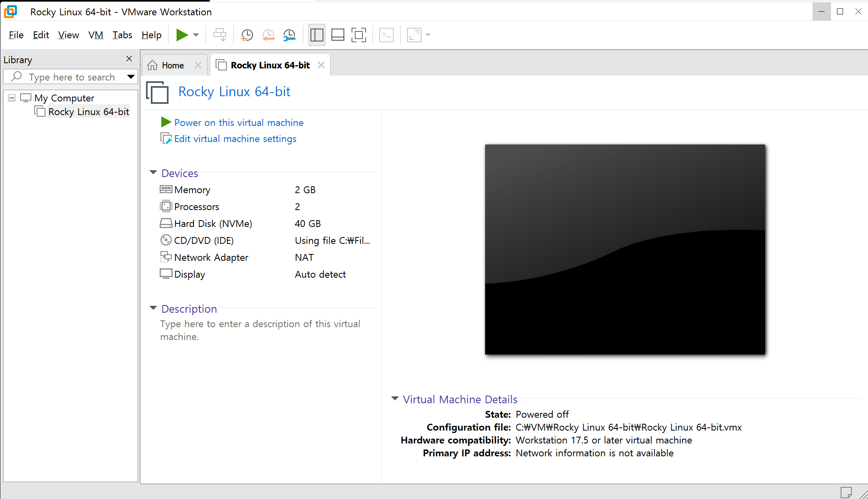Click the Network Adapter device icon
The height and width of the screenshot is (499, 868).
tap(166, 257)
